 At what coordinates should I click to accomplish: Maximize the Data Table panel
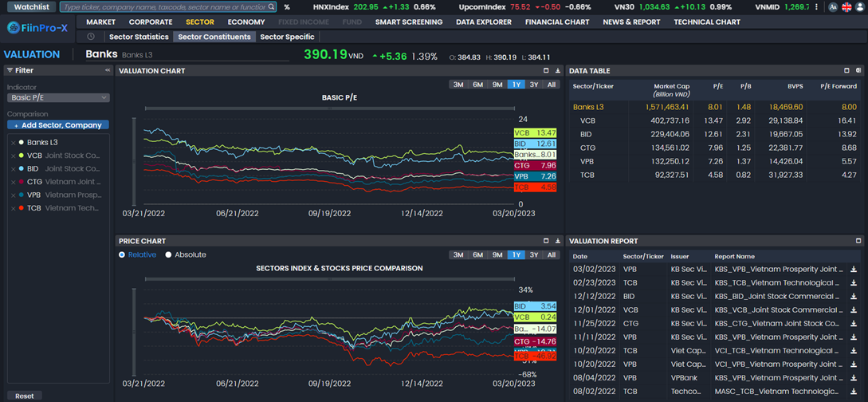[846, 71]
